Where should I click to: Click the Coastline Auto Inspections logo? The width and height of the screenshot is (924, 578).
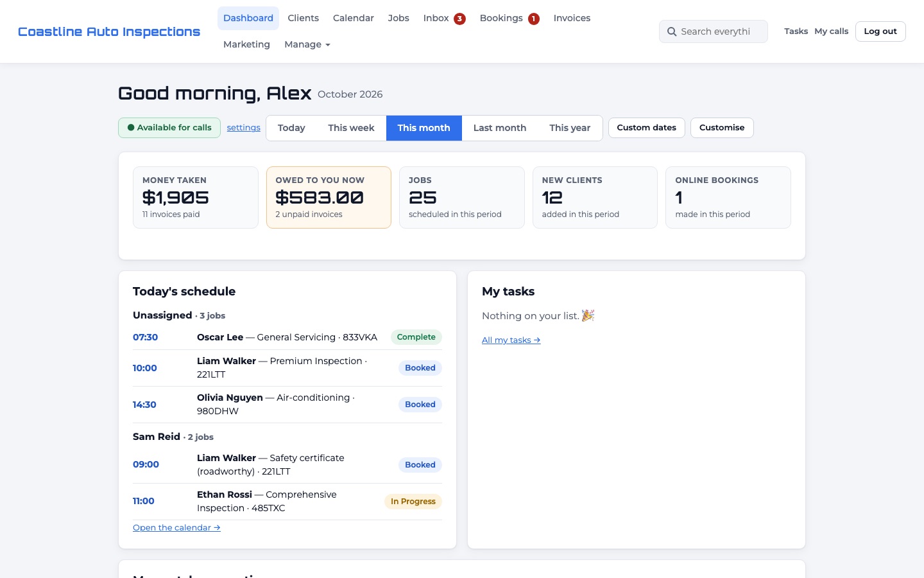tap(109, 31)
